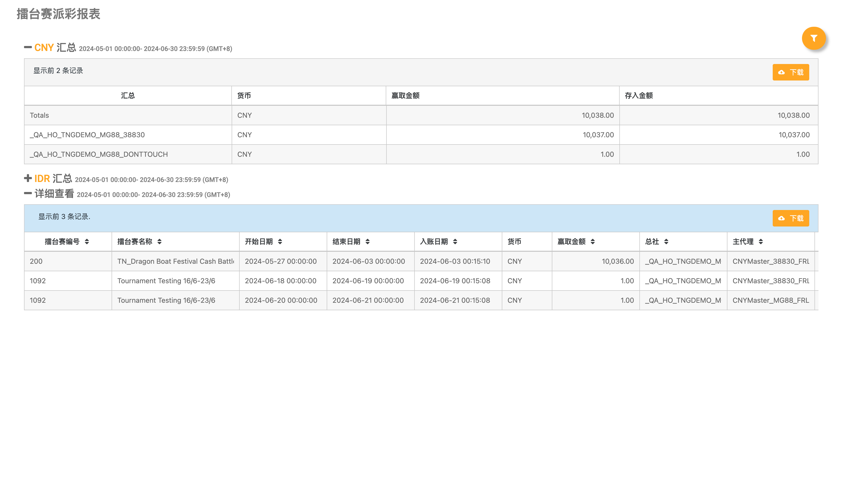Click the _QA_HO_TNGDEMO_MG88_38830 summary row
842x504 pixels.
tap(87, 135)
